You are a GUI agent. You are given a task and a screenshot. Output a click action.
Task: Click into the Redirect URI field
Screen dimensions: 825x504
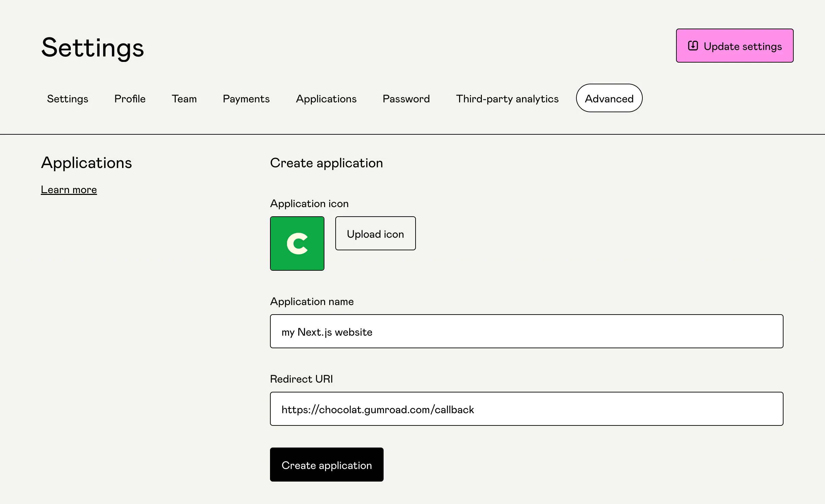coord(526,409)
